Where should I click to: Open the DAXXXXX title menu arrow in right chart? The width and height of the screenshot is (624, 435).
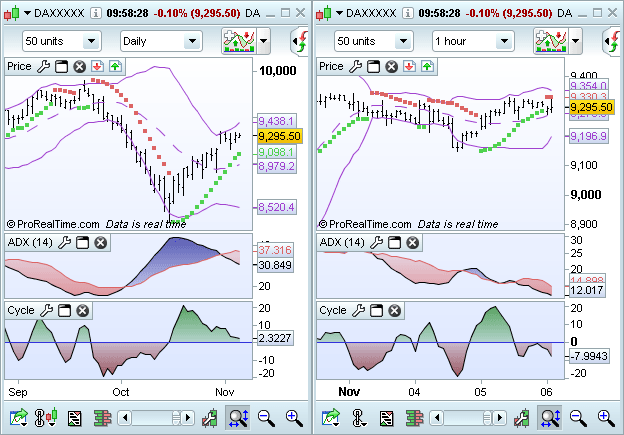point(339,13)
